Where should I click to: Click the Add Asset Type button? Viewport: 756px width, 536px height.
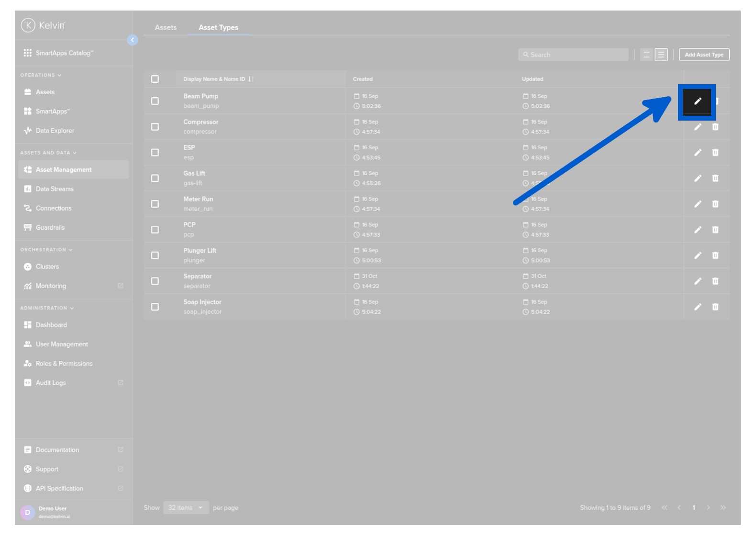704,55
